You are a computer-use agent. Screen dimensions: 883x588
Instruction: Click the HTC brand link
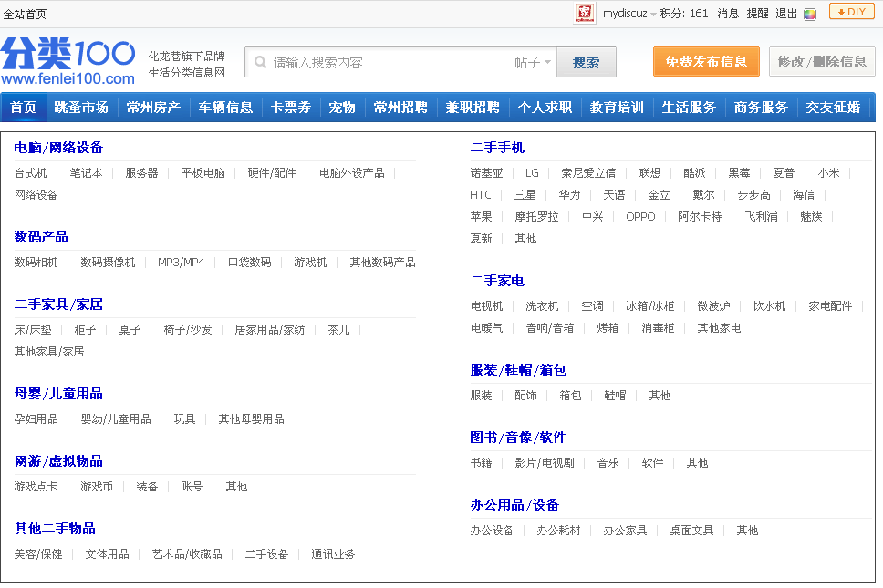pos(481,195)
